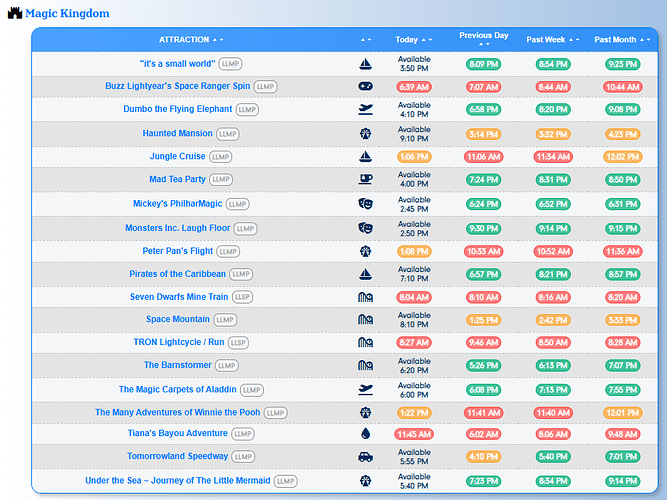
Task: Click the sailboat icon for "it's a small world"
Action: click(x=365, y=64)
